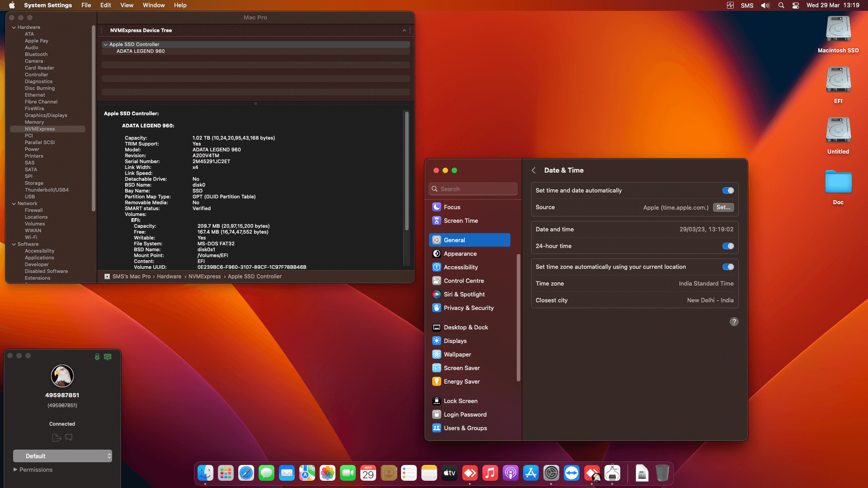Open Messages app in Dock

266,473
